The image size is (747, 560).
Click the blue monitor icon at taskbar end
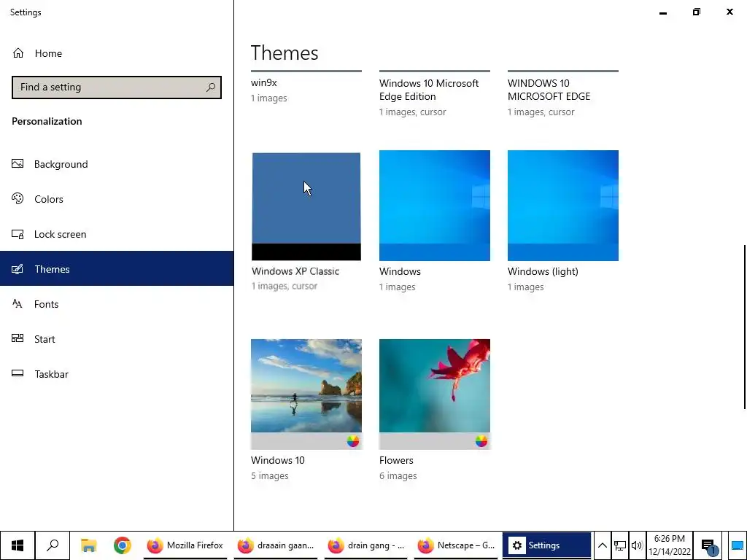(738, 545)
